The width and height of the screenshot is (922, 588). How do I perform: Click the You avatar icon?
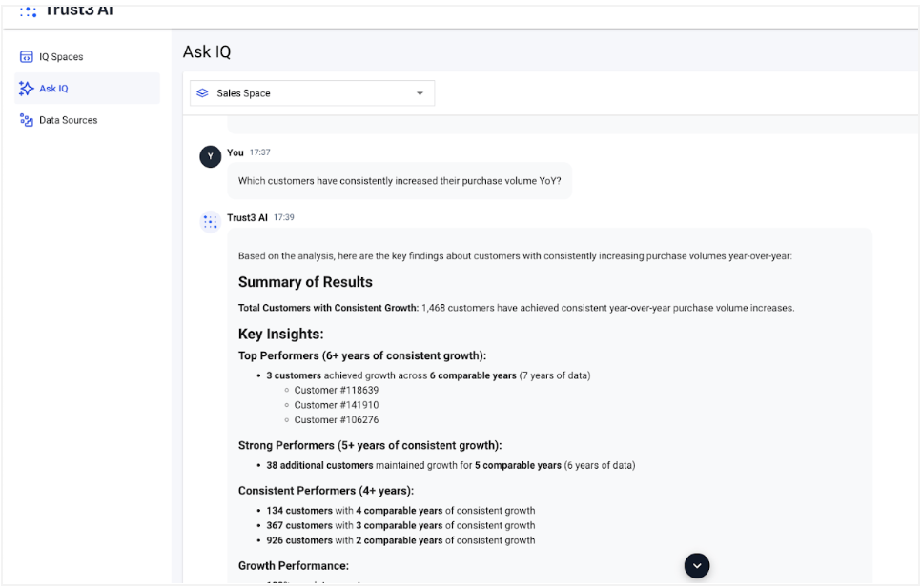pyautogui.click(x=210, y=156)
